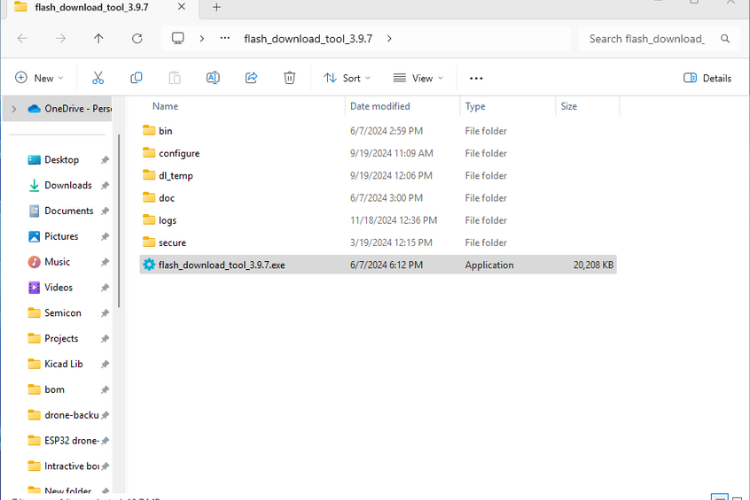Image resolution: width=750 pixels, height=500 pixels.
Task: Click the Pictures icon in sidebar
Action: pyautogui.click(x=34, y=236)
